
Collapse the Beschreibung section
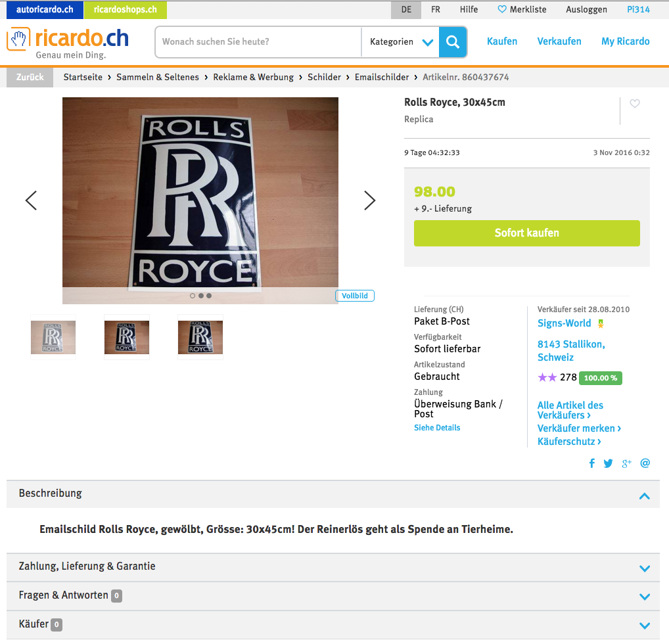pyautogui.click(x=644, y=496)
